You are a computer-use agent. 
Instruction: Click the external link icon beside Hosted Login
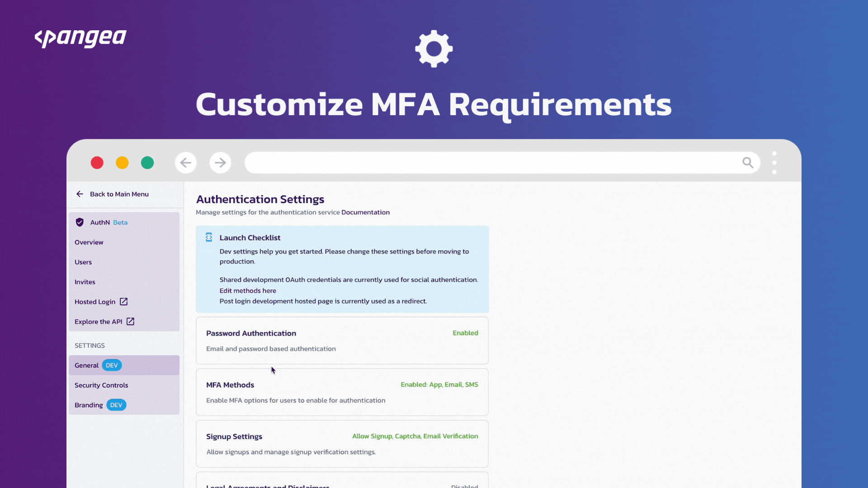pos(123,301)
